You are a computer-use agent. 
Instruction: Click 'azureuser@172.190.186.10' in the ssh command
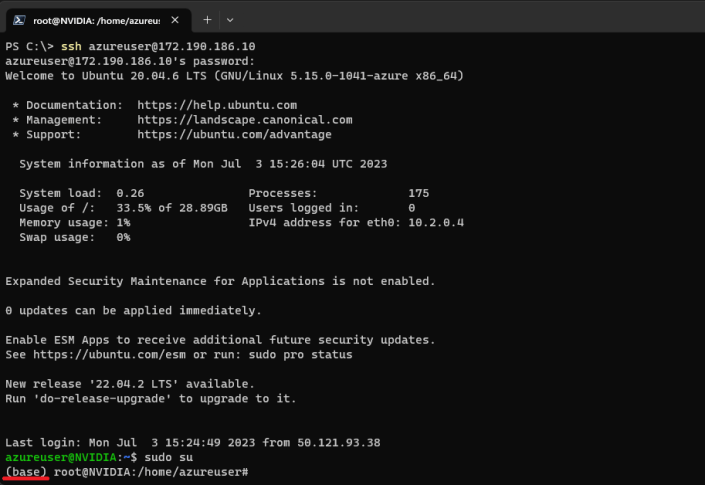[x=172, y=47]
